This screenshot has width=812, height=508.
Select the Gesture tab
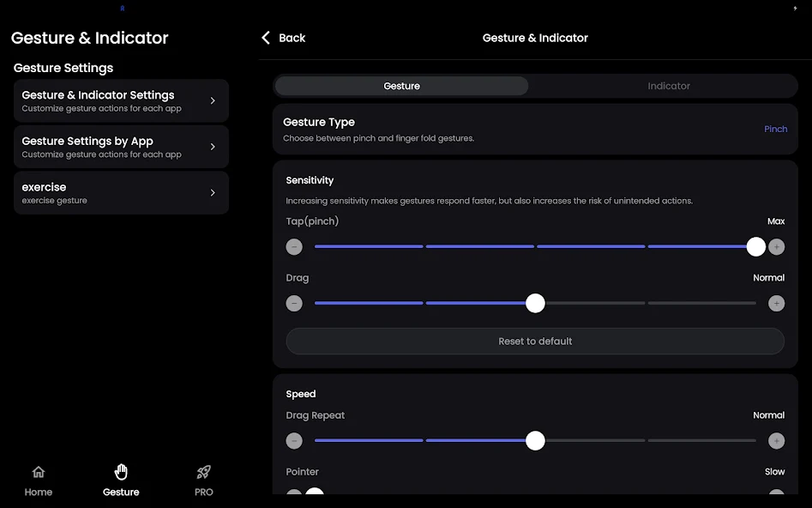[401, 86]
